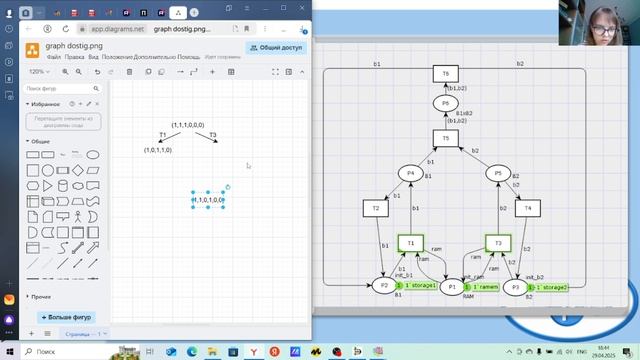This screenshot has height=360, width=640.
Task: Click the table insert icon in toolbar
Action: [x=231, y=72]
